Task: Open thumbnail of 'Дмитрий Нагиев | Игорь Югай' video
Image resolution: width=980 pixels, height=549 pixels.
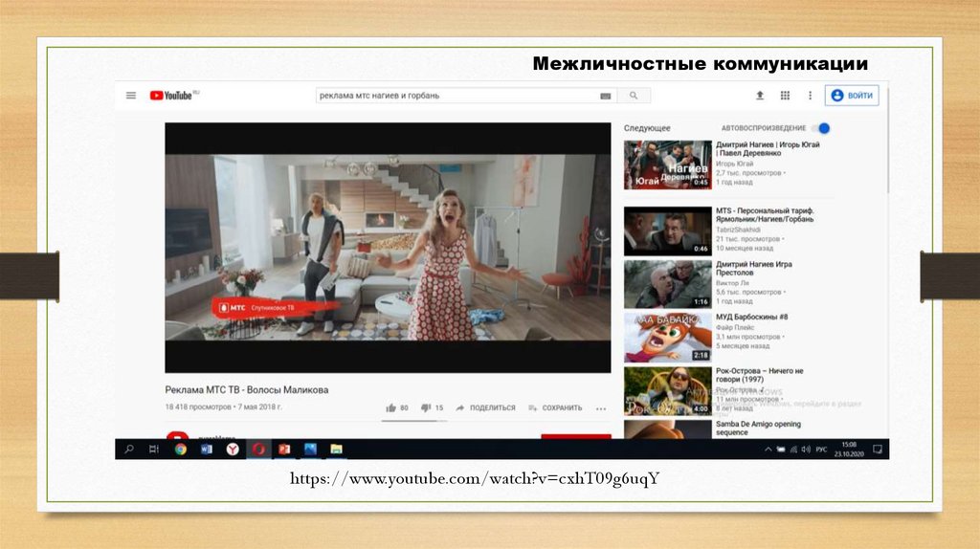Action: (667, 165)
